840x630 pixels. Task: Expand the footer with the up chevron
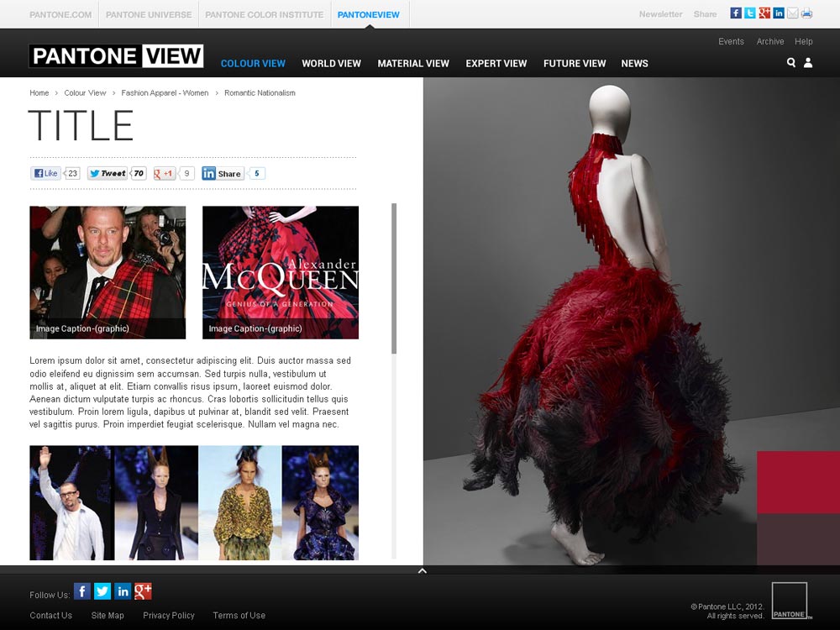(423, 570)
